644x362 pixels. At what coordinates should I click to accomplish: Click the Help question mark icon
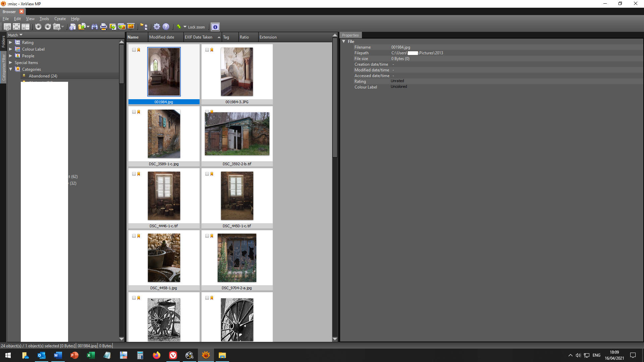(166, 27)
